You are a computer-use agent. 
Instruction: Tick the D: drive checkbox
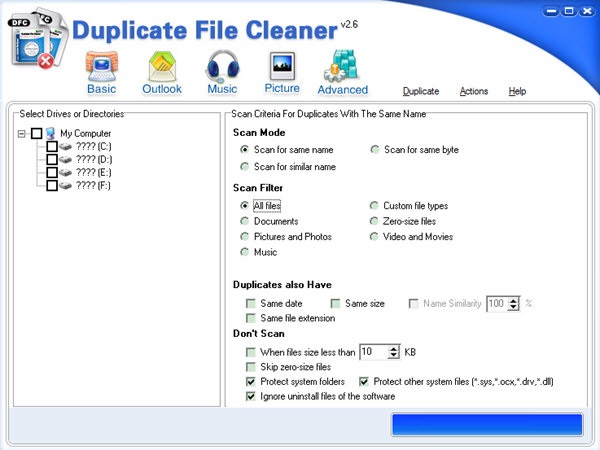click(x=52, y=159)
